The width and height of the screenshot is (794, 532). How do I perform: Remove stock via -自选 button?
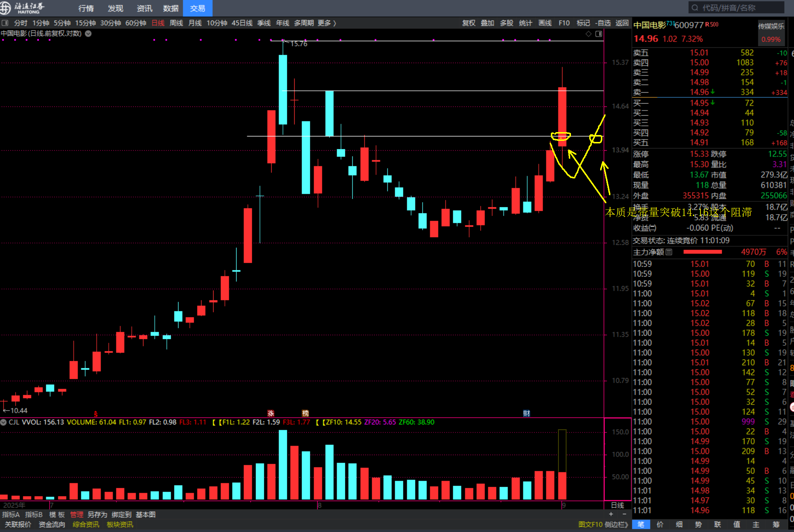(603, 23)
